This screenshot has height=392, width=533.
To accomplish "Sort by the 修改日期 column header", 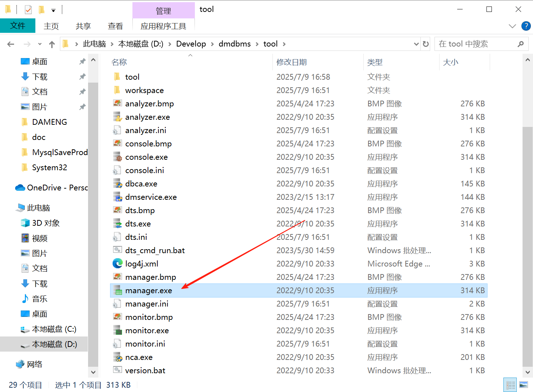I will pyautogui.click(x=292, y=62).
